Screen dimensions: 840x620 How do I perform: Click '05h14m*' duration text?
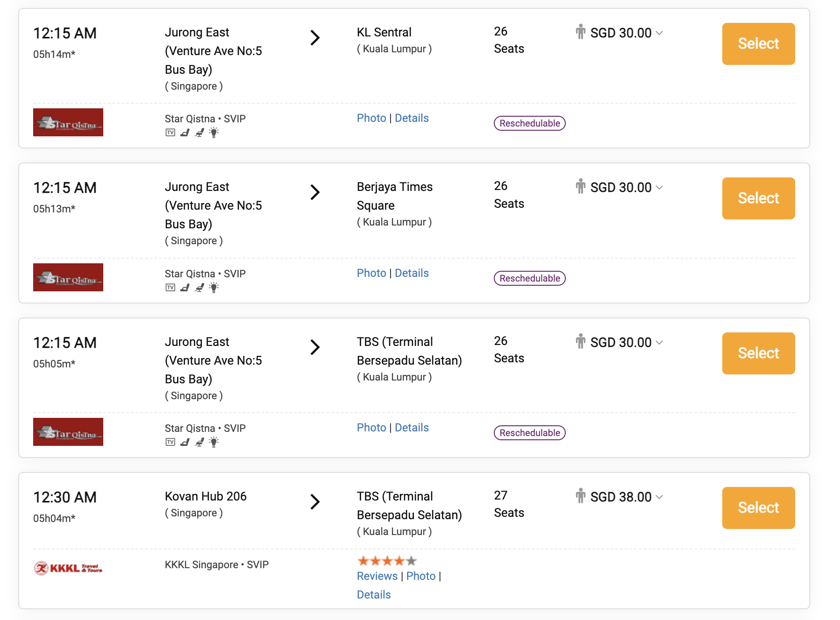click(x=54, y=54)
